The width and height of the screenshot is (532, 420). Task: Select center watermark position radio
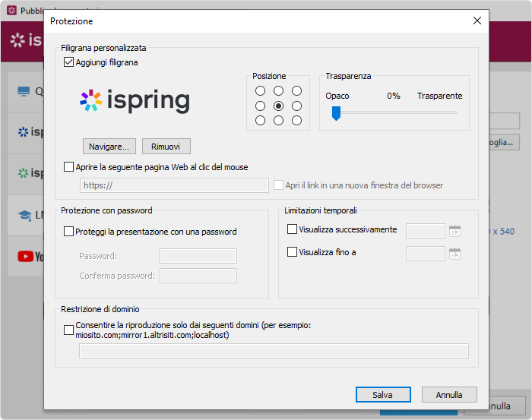tap(279, 106)
